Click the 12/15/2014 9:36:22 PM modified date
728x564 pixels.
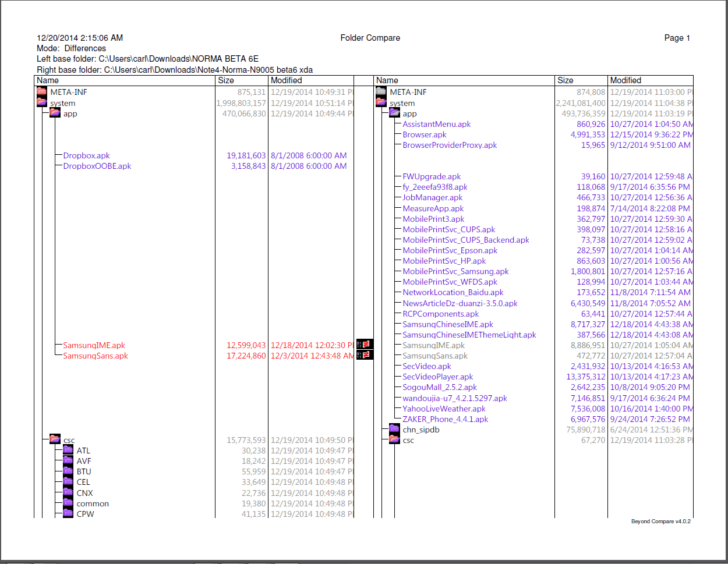652,134
